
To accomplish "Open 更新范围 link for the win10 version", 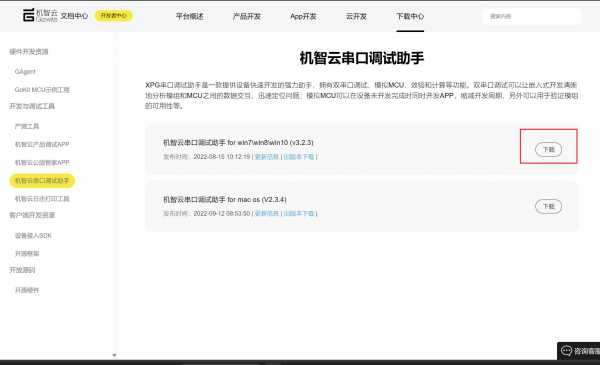I will tap(267, 156).
